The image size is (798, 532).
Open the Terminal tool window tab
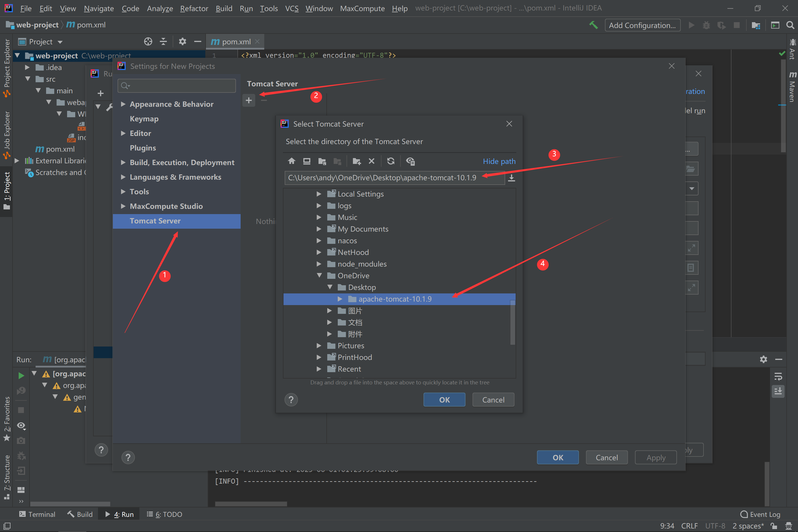click(37, 514)
